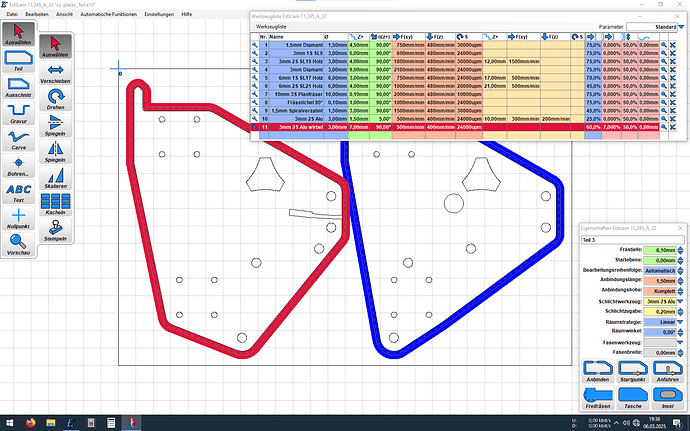Image resolution: width=690 pixels, height=431 pixels.
Task: Delete tool 3mm 1S SL9 with X icon
Action: coord(673,53)
